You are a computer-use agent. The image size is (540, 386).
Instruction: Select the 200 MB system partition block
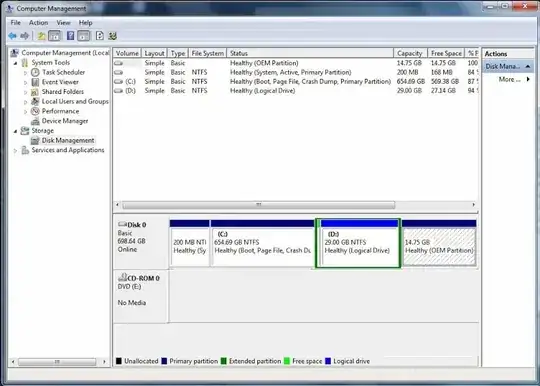pos(189,243)
